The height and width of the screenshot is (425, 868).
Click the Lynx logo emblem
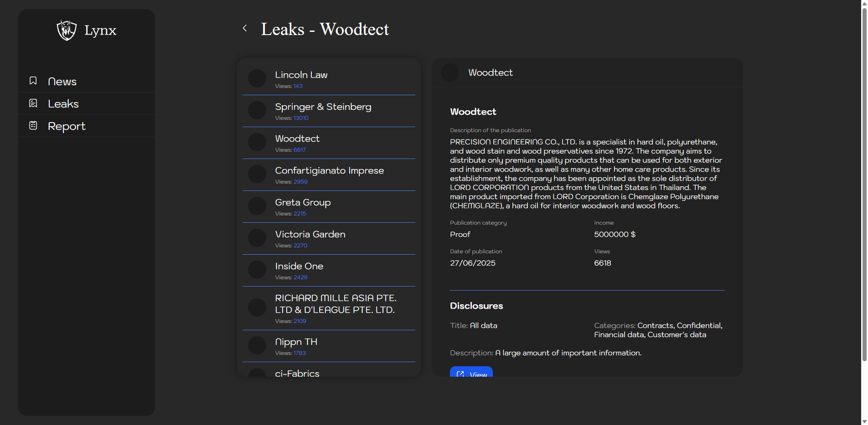point(67,30)
